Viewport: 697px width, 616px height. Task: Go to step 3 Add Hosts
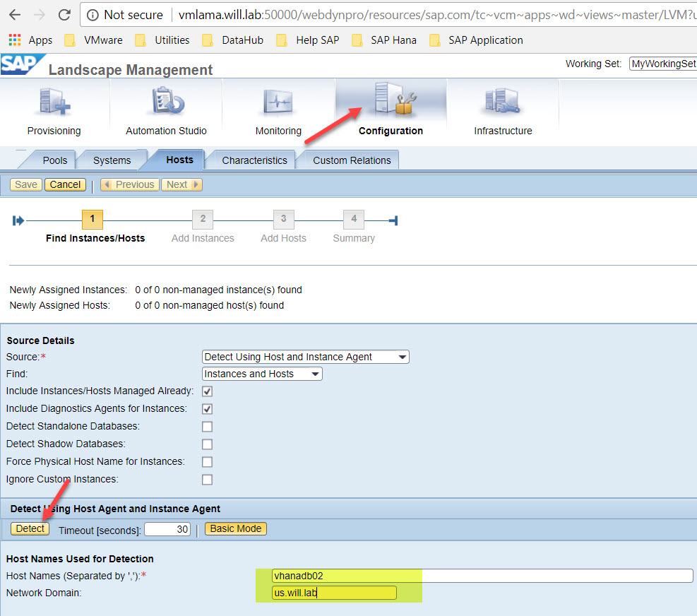[x=284, y=219]
